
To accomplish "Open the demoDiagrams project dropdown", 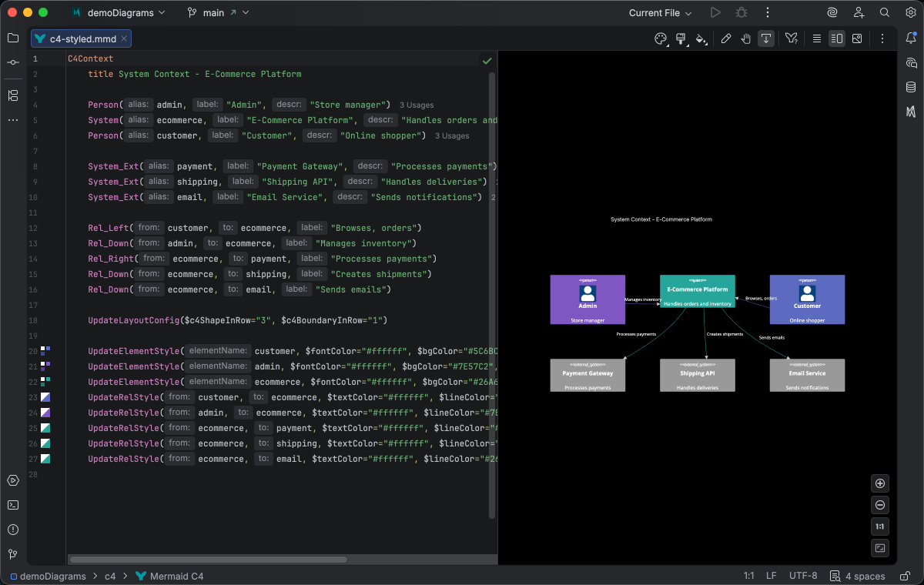I will pos(118,12).
